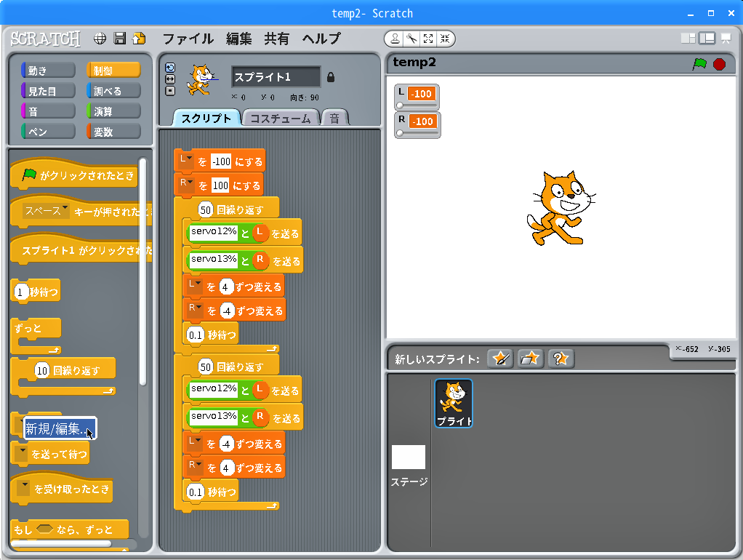
Task: Toggle the sprite lock padlock icon
Action: click(331, 77)
